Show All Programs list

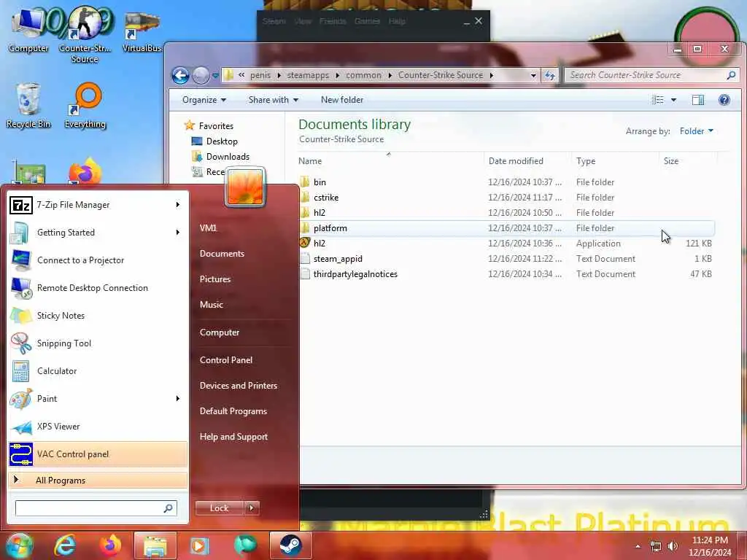tap(98, 480)
